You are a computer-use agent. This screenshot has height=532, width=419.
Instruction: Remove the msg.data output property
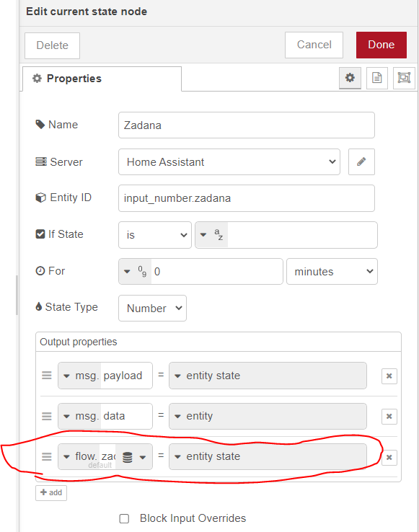pyautogui.click(x=389, y=417)
